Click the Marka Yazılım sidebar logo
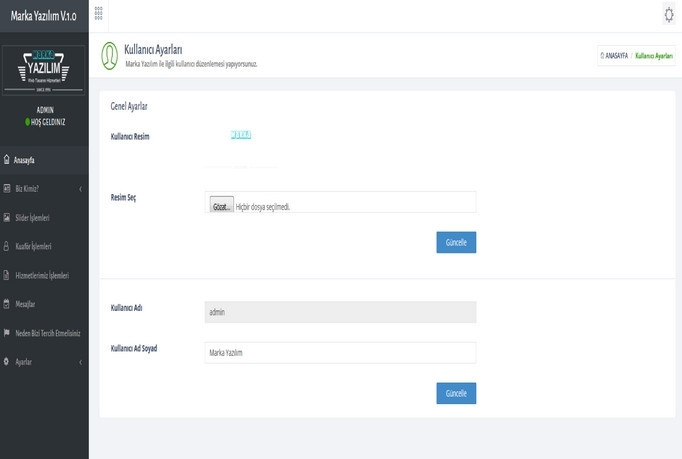Screen dimensions: 682x459 pos(44,67)
